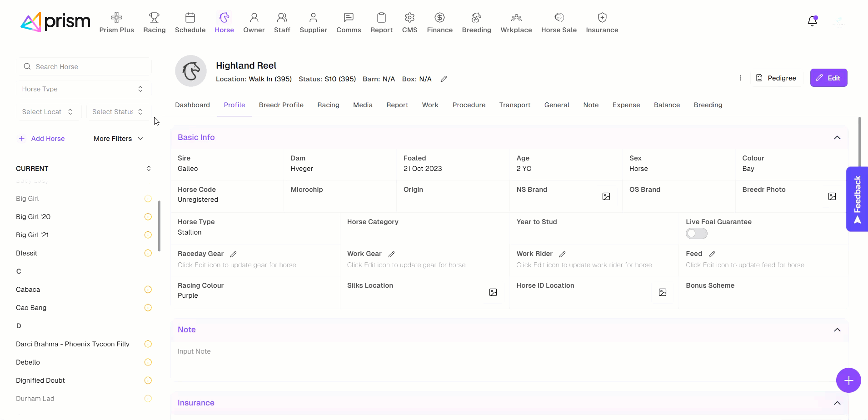Open the Horse Type dropdown filter
The image size is (868, 420).
point(83,89)
